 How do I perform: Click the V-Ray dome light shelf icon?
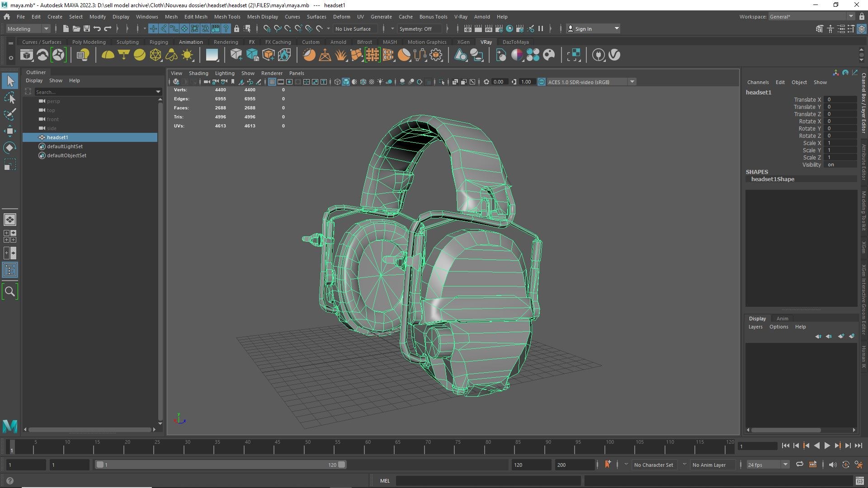pos(108,55)
